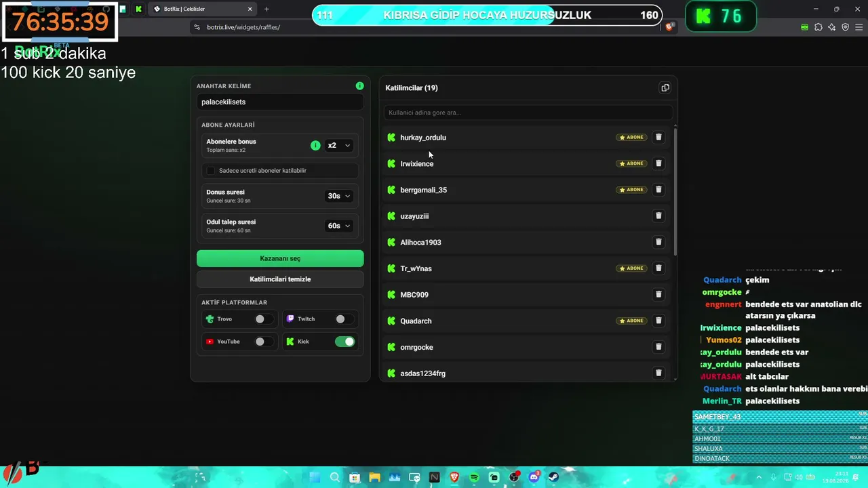Enable Trovo platform toggle
The width and height of the screenshot is (868, 488).
pos(264,319)
